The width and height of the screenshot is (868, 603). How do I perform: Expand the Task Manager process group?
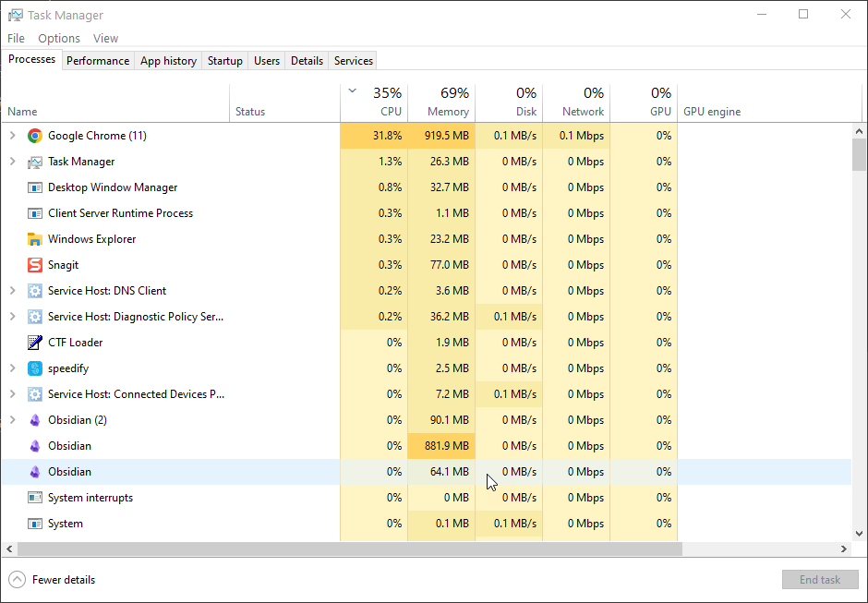point(13,162)
